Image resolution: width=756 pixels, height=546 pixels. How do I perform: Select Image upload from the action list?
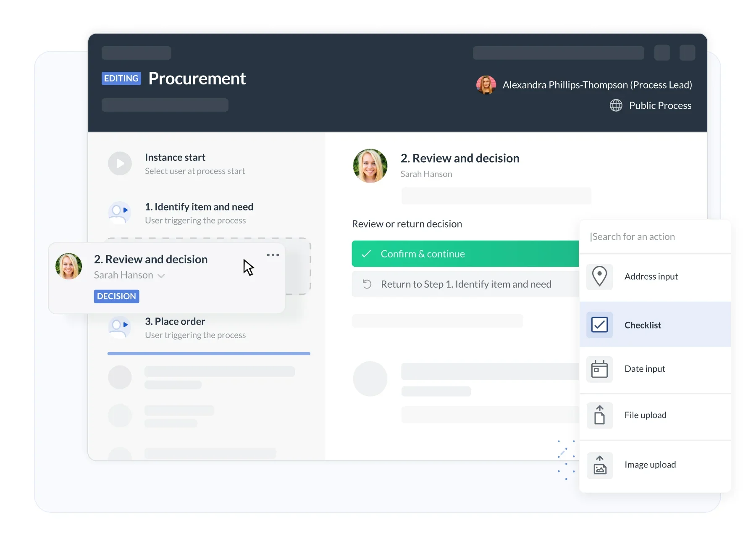pyautogui.click(x=655, y=465)
